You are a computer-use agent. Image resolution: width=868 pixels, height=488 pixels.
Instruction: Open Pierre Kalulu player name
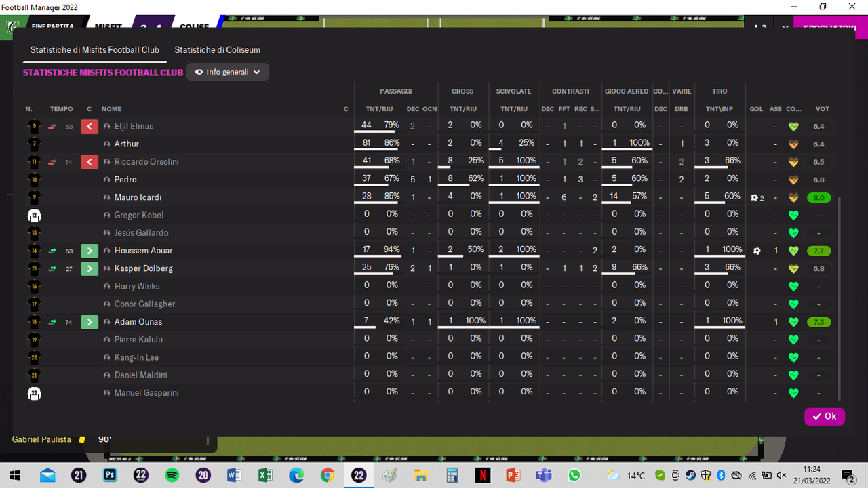tap(138, 340)
